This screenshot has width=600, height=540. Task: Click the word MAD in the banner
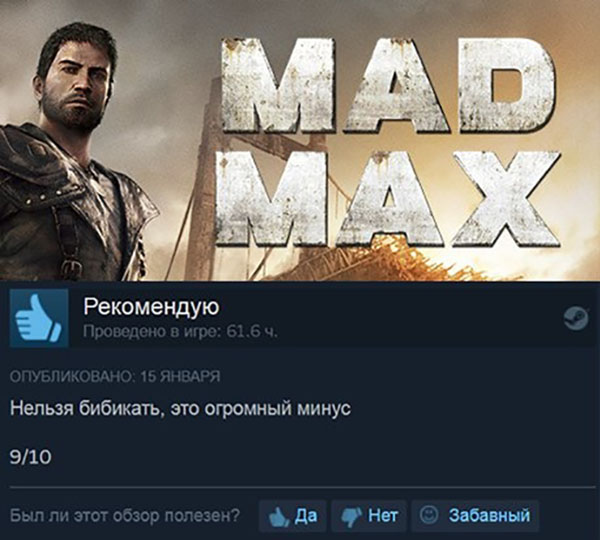(x=387, y=85)
